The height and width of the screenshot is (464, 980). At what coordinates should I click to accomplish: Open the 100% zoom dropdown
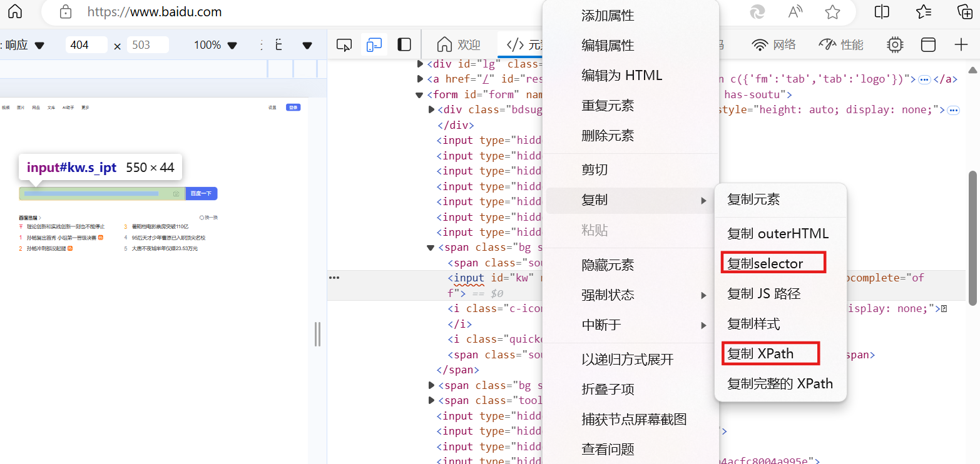(215, 45)
